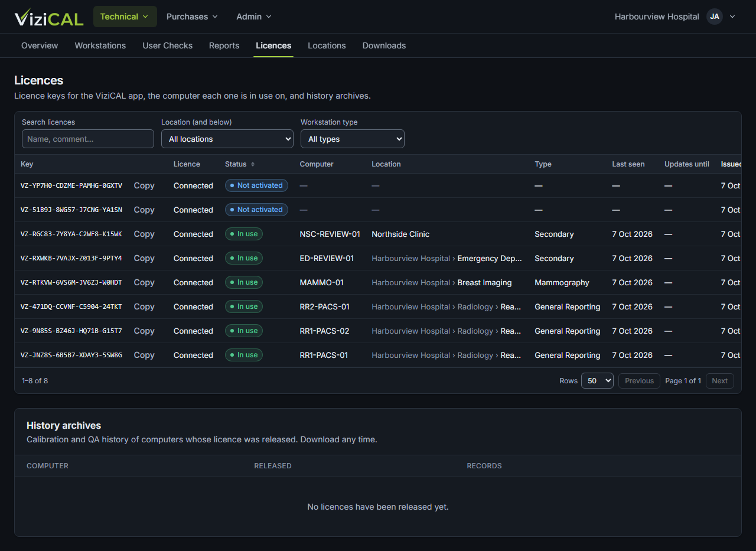Open the Workstation type dropdown

(x=353, y=139)
